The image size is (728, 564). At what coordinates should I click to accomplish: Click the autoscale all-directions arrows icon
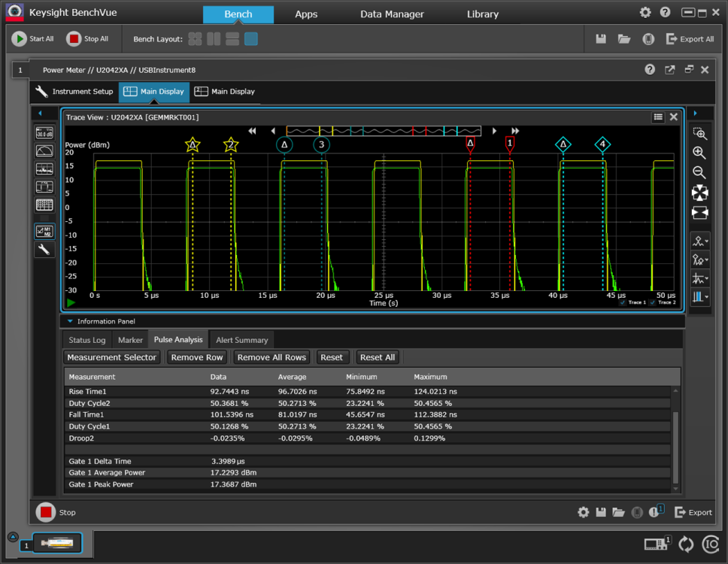point(699,193)
